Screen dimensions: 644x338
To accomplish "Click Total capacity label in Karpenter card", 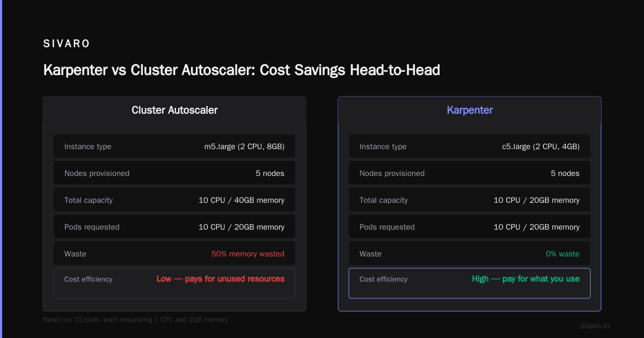I will pos(384,200).
